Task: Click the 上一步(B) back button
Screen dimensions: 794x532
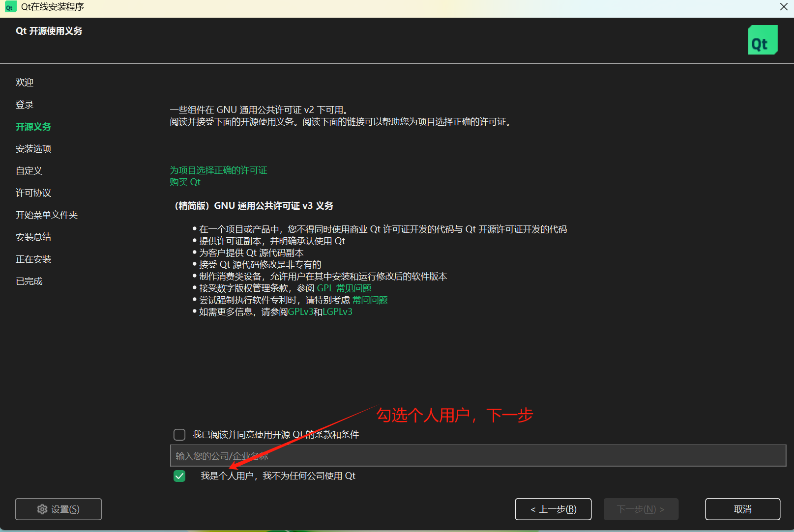Action: tap(553, 509)
